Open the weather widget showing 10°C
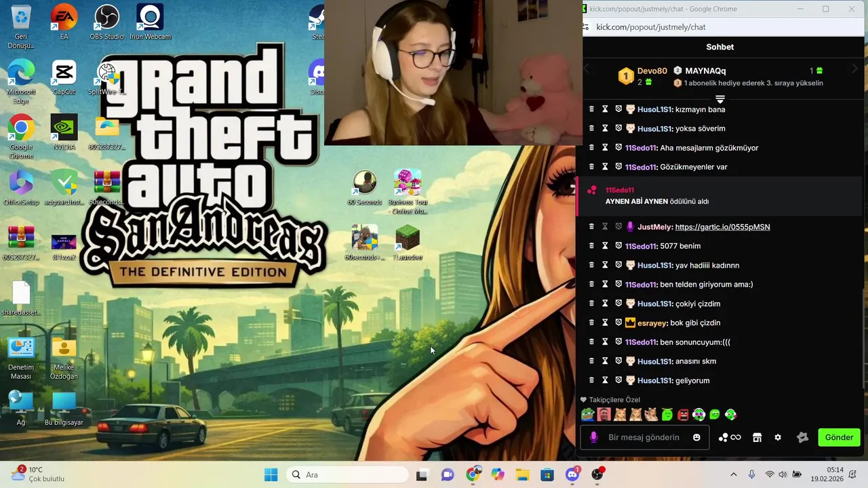The image size is (868, 488). pos(38,474)
